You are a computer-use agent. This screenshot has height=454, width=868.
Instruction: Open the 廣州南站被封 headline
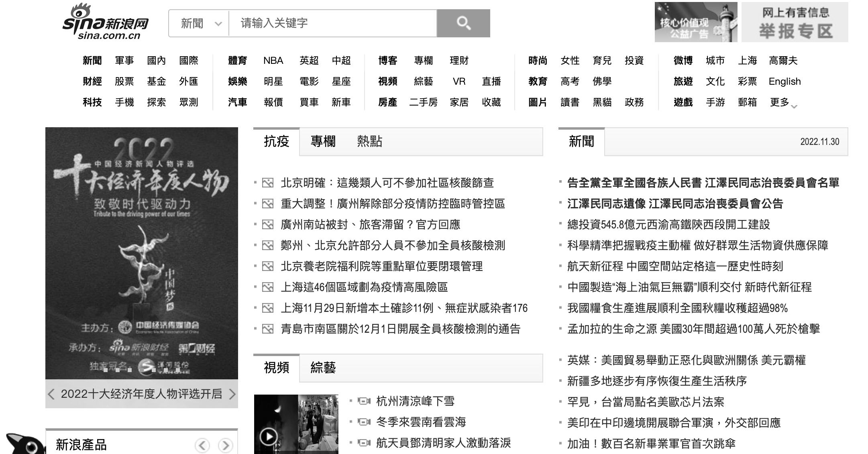[370, 225]
